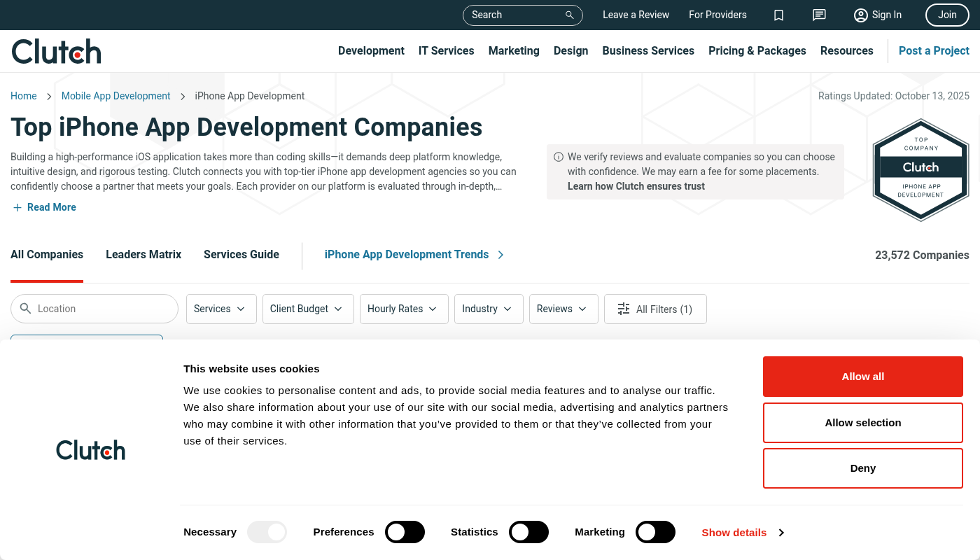Open the messages chat icon
The height and width of the screenshot is (560, 980).
[x=819, y=15]
